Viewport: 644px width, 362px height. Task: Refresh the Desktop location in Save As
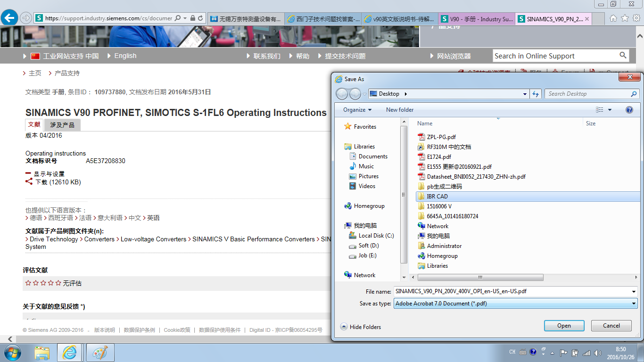(536, 94)
